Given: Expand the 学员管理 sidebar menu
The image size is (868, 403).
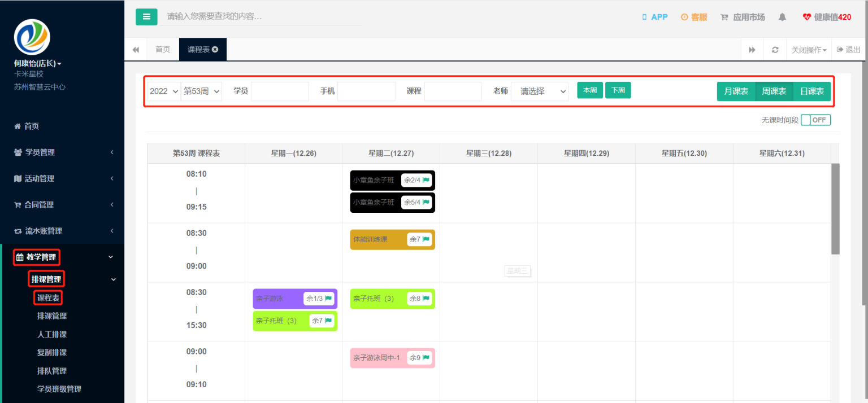Looking at the screenshot, I should 62,152.
